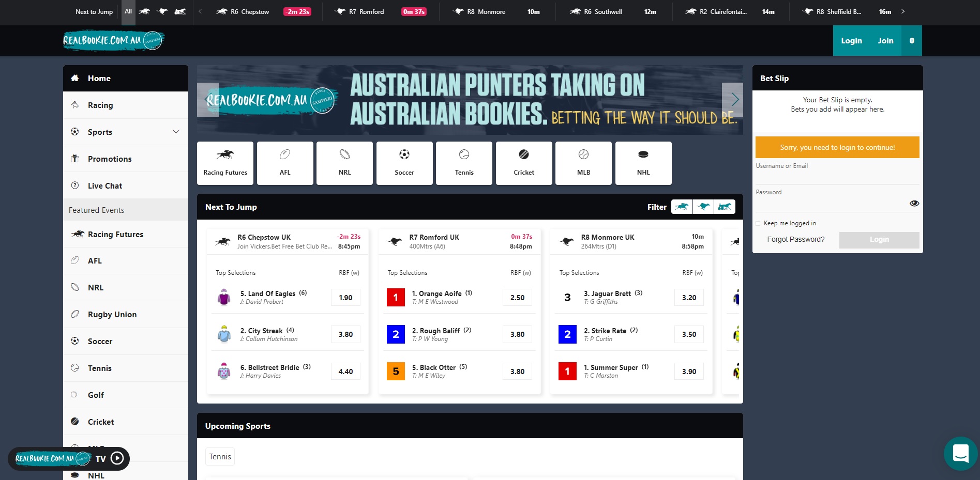Click the RealBookie logo in header
The height and width of the screenshot is (480, 980).
point(113,40)
